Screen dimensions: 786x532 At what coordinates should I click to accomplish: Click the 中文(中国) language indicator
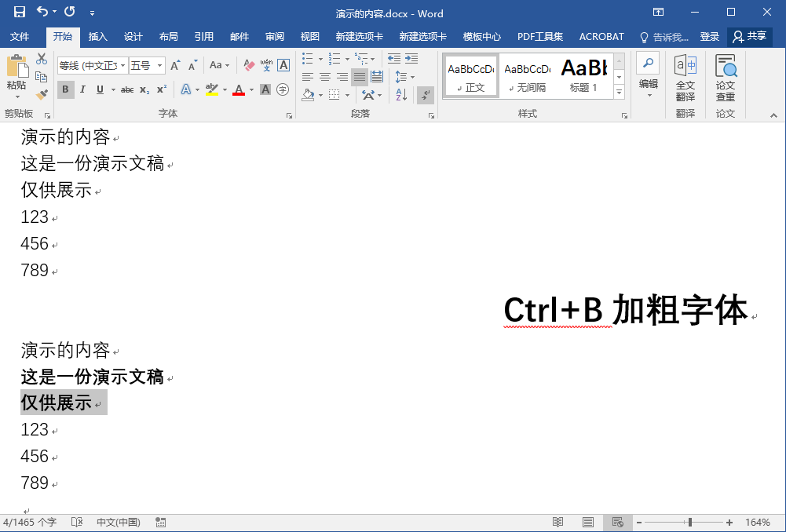coord(119,523)
